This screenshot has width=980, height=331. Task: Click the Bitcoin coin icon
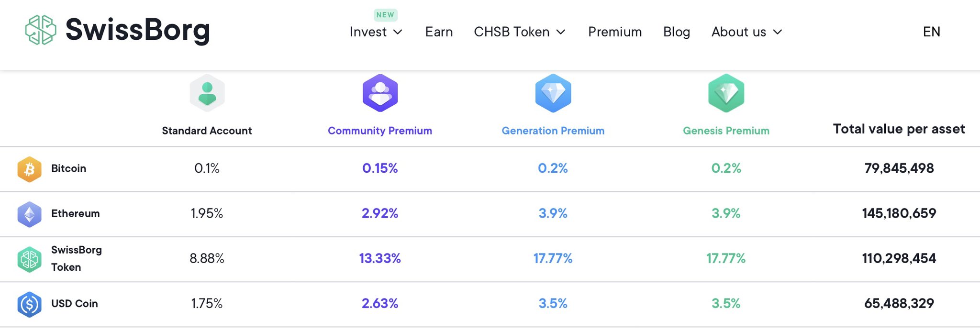click(29, 169)
